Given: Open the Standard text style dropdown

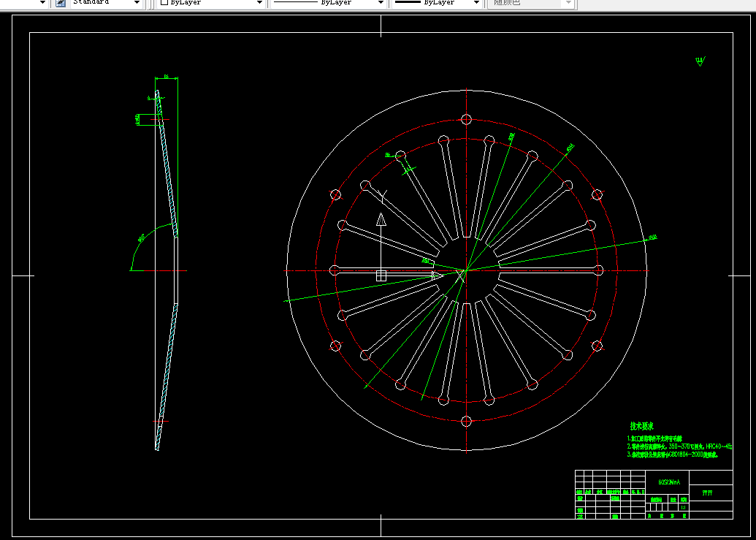Looking at the screenshot, I should point(107,3).
